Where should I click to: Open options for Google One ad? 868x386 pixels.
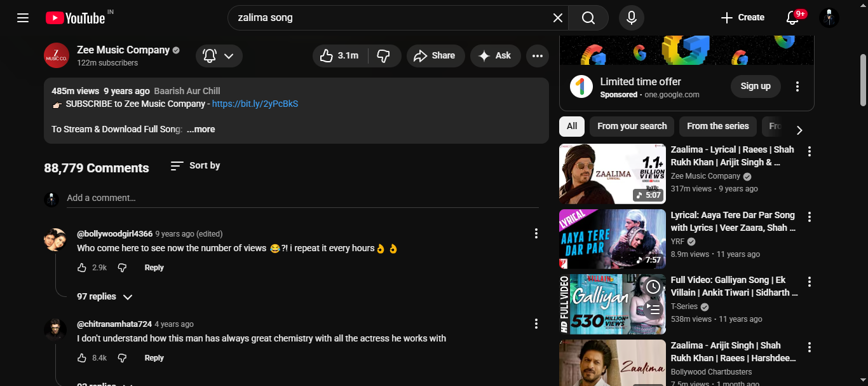tap(797, 86)
